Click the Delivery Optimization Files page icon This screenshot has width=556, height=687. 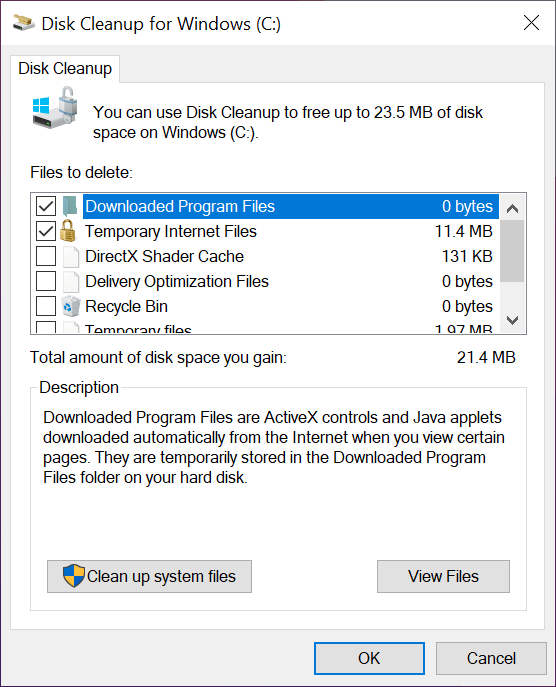71,281
